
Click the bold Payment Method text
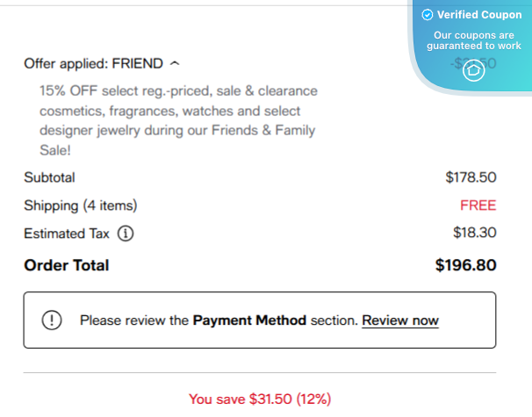249,320
